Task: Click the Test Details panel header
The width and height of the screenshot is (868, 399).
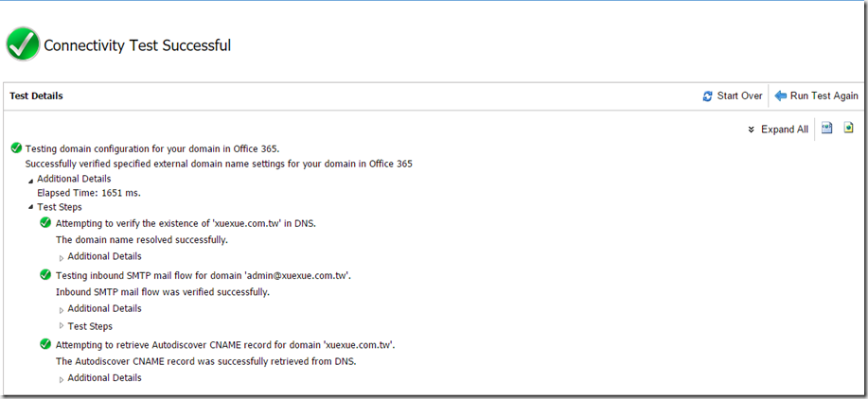Action: tap(36, 96)
